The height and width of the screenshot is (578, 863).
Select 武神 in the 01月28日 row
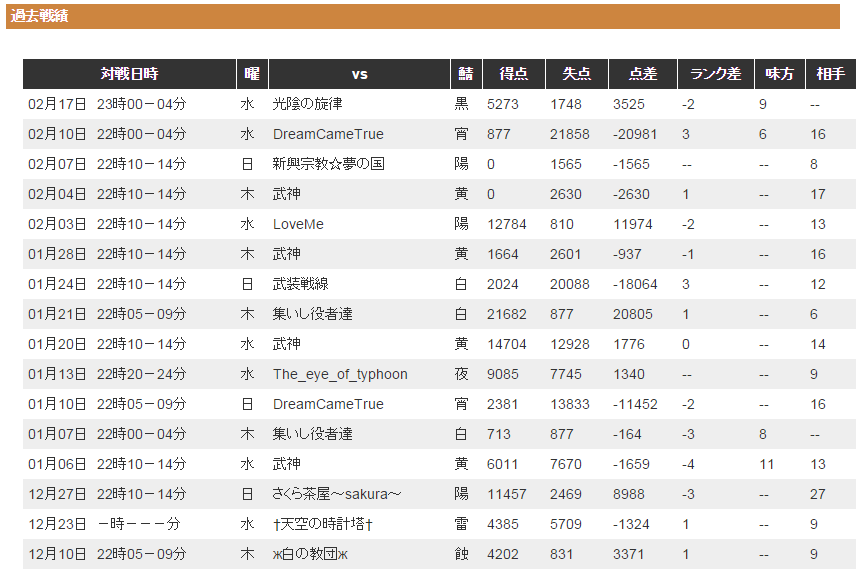click(x=286, y=254)
